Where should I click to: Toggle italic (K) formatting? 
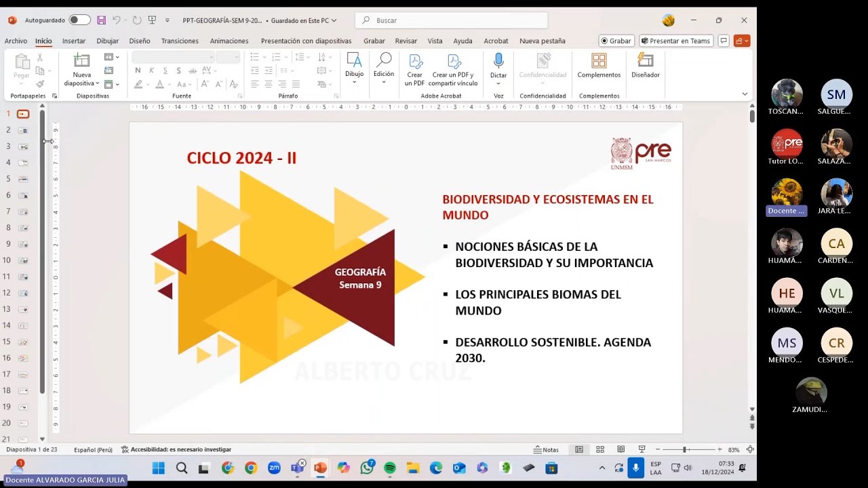[x=151, y=70]
